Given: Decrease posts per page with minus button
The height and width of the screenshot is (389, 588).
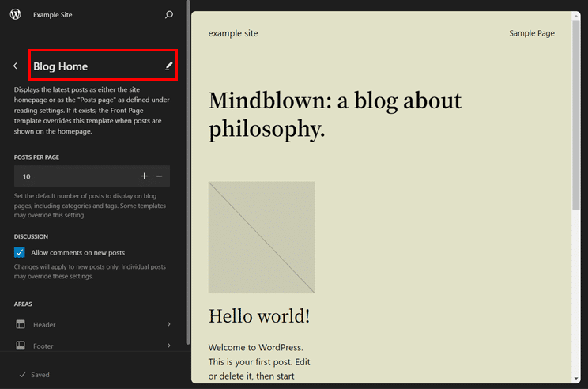Looking at the screenshot, I should point(160,176).
